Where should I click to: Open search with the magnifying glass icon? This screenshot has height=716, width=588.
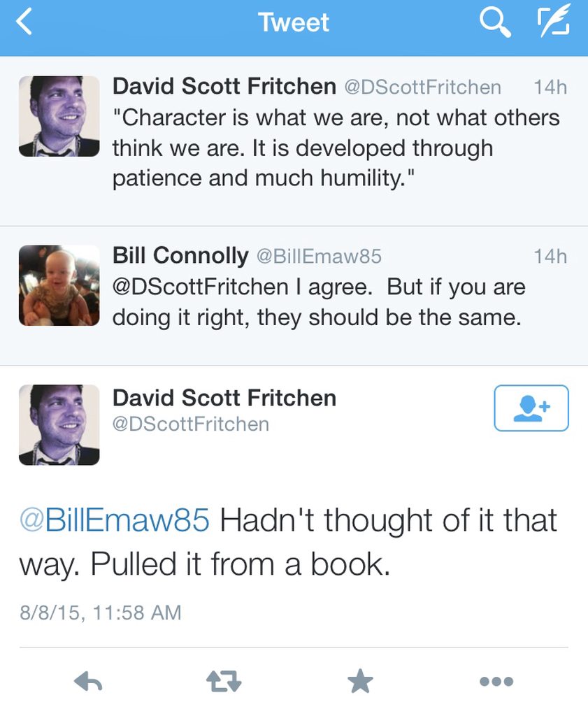pos(495,23)
